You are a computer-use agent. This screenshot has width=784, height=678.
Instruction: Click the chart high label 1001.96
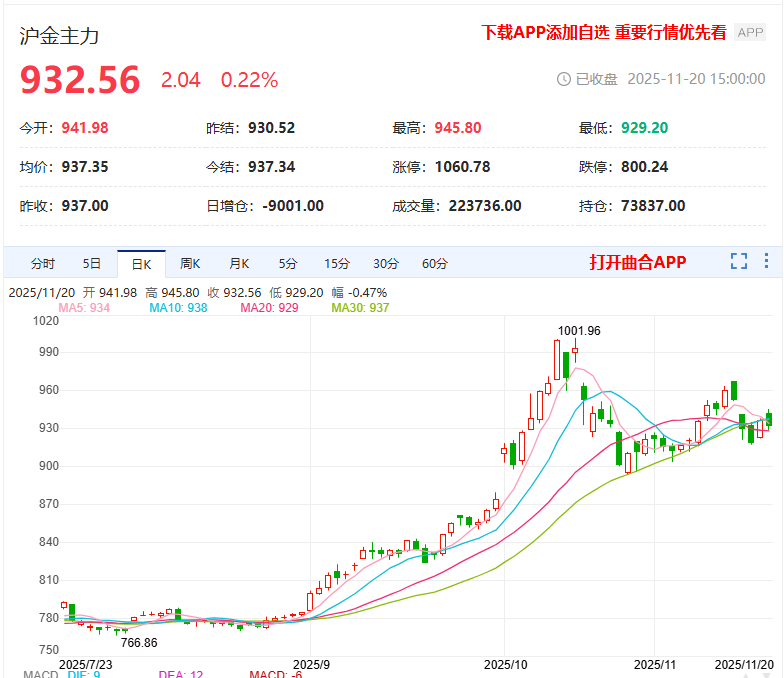579,331
